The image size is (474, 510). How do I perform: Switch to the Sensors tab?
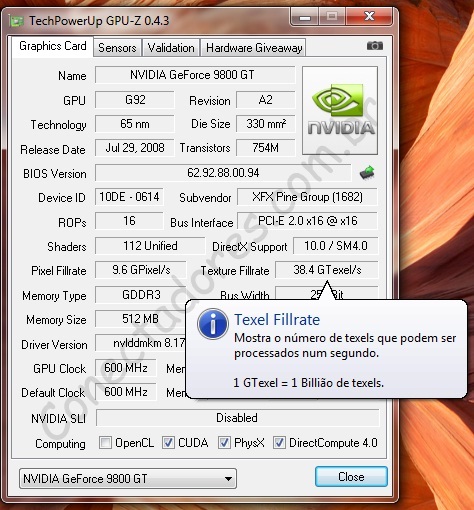(117, 48)
